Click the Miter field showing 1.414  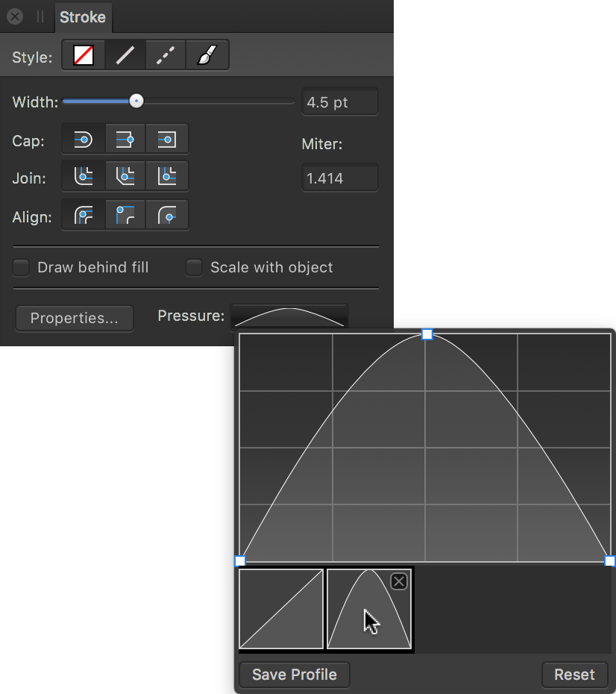click(339, 178)
